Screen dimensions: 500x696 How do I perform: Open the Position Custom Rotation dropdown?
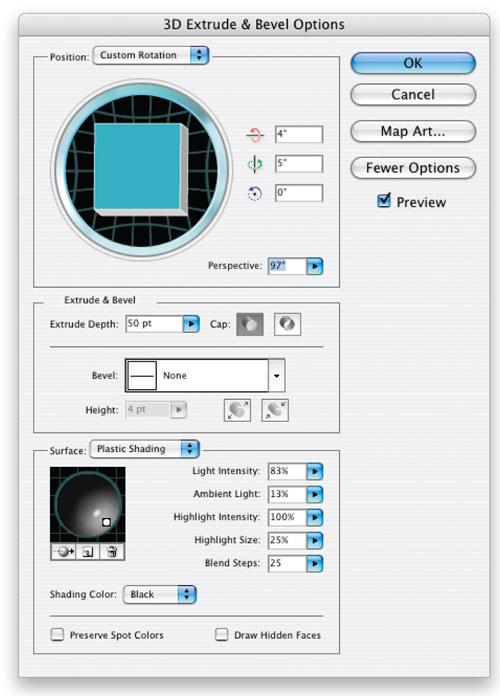[x=151, y=55]
